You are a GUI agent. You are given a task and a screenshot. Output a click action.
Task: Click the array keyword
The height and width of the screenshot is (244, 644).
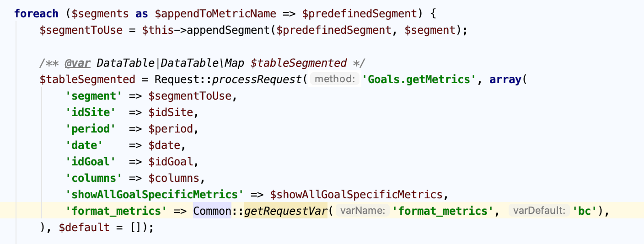pyautogui.click(x=505, y=80)
